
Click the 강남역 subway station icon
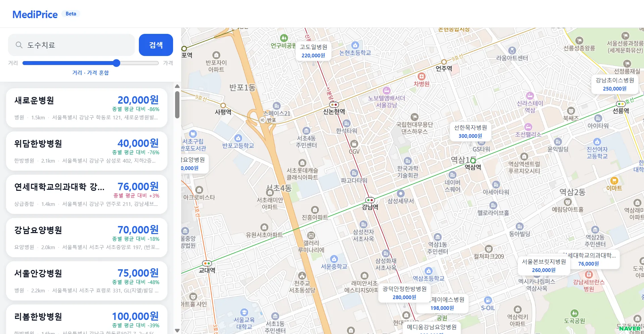[x=370, y=200]
